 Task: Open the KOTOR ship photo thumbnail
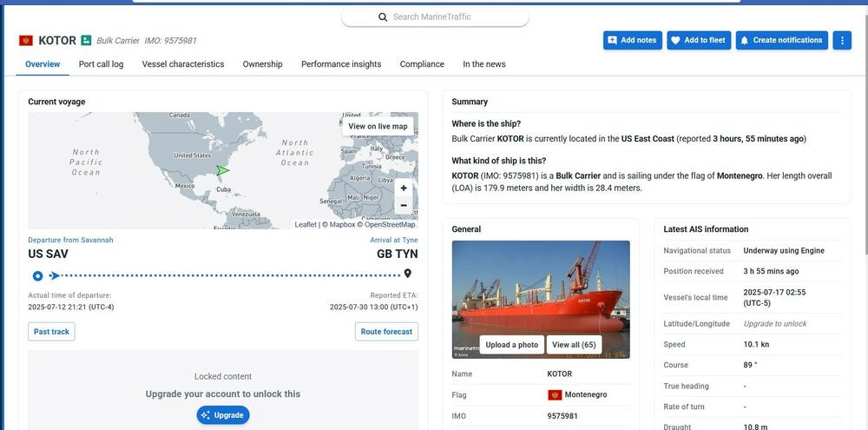[541, 287]
